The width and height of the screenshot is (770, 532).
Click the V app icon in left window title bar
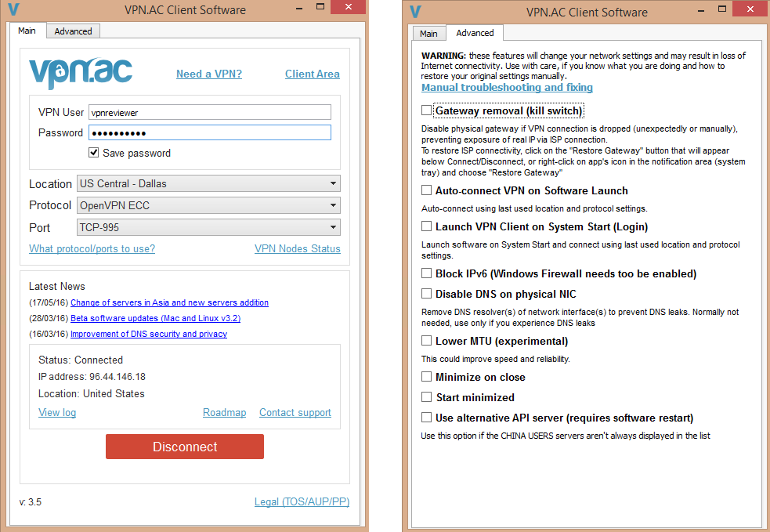click(14, 9)
